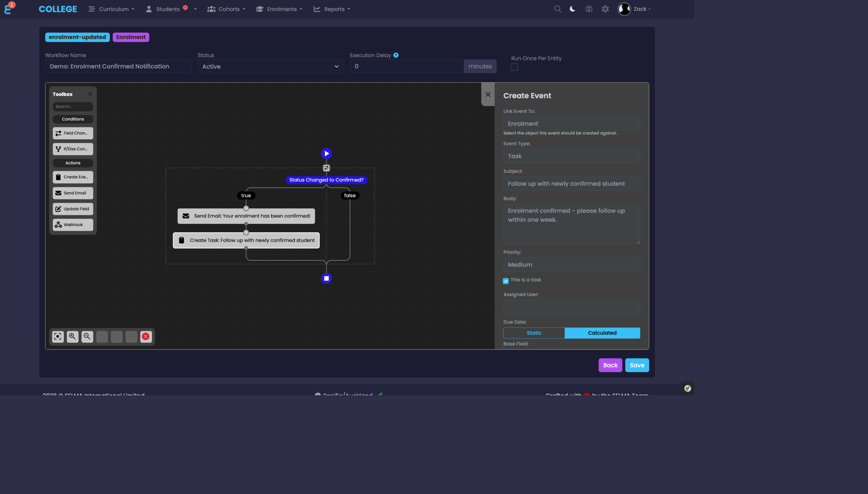Click the Save button

pos(637,365)
